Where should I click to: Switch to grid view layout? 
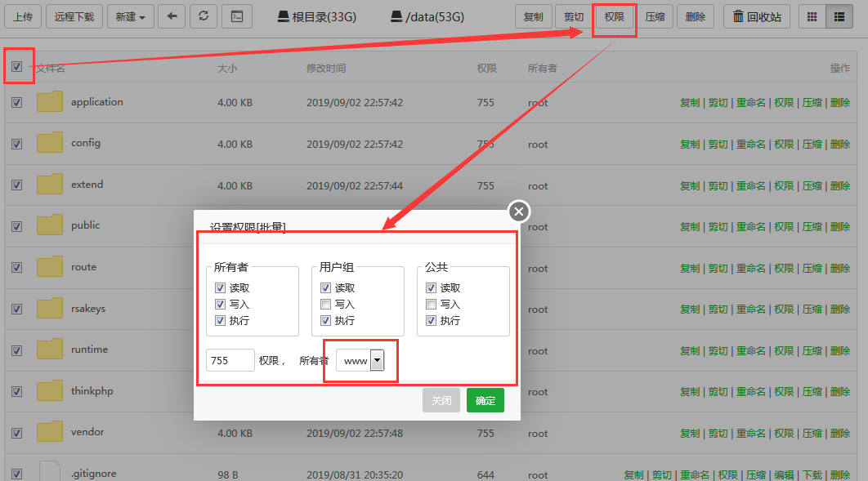point(812,17)
